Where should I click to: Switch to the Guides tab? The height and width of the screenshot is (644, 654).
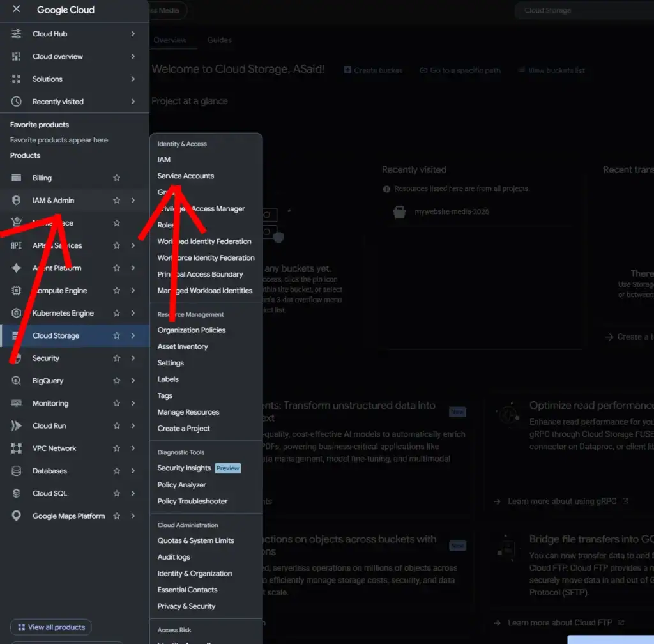(x=219, y=40)
